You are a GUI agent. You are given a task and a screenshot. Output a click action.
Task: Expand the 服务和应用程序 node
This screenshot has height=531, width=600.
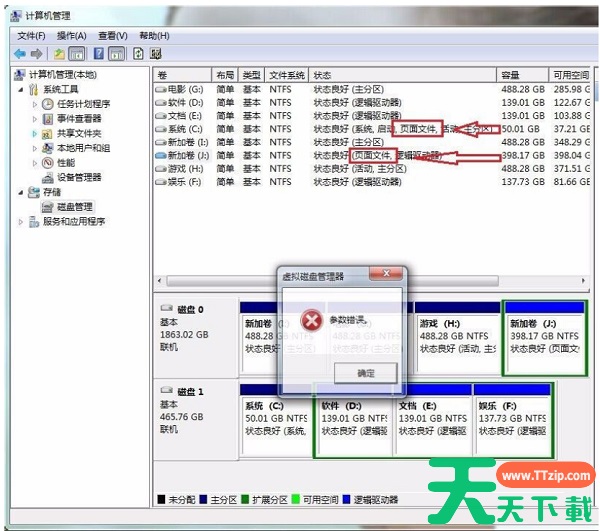(x=21, y=222)
